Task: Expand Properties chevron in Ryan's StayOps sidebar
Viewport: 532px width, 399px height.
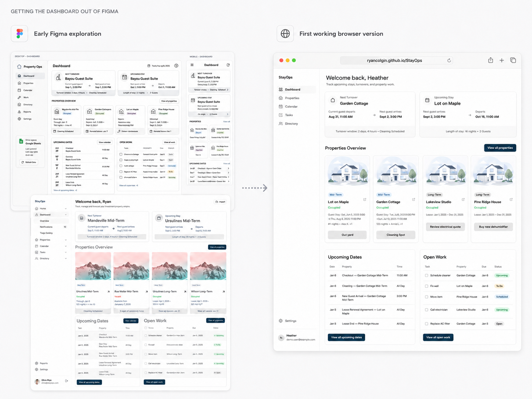Action: click(x=66, y=240)
